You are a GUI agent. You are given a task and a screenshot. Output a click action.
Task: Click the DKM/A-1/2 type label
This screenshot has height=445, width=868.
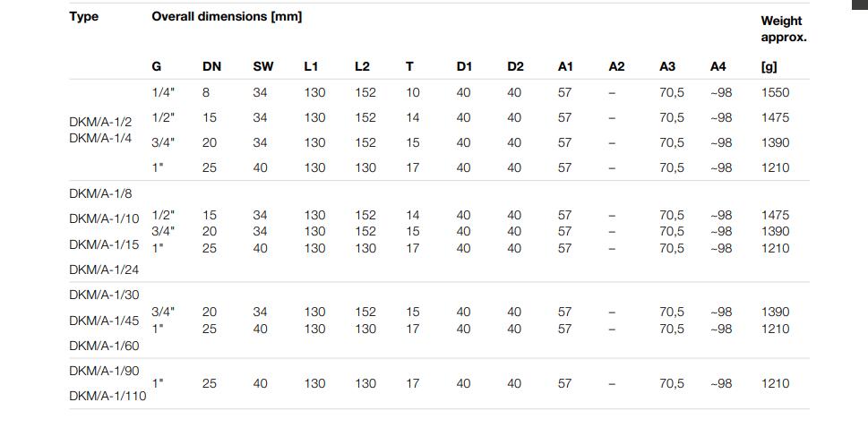tap(100, 122)
